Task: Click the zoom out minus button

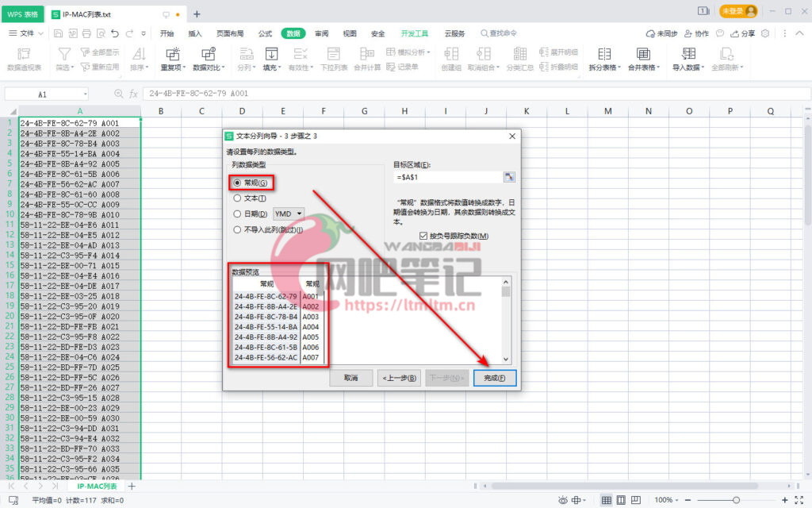Action: [x=688, y=500]
